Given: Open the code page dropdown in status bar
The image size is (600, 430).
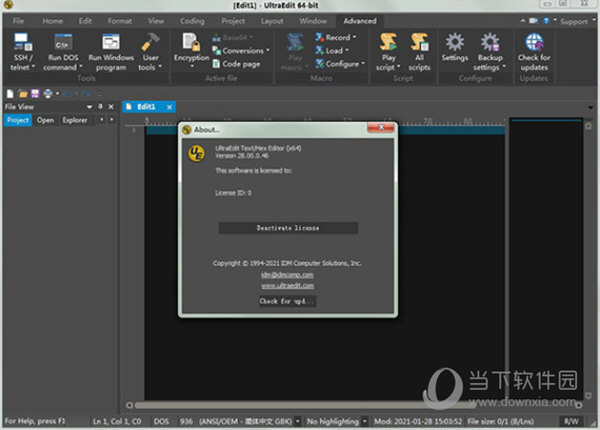Looking at the screenshot, I should point(298,421).
